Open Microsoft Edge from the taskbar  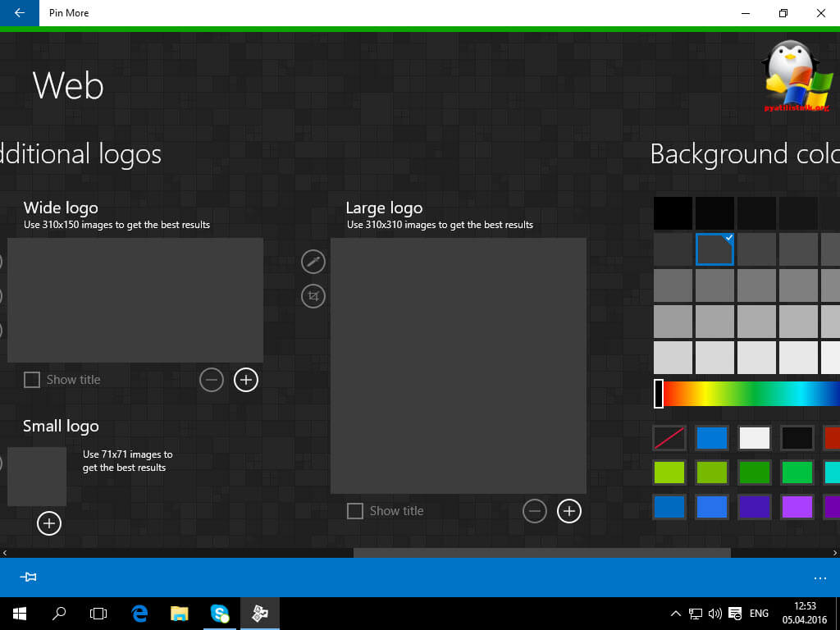coord(140,613)
